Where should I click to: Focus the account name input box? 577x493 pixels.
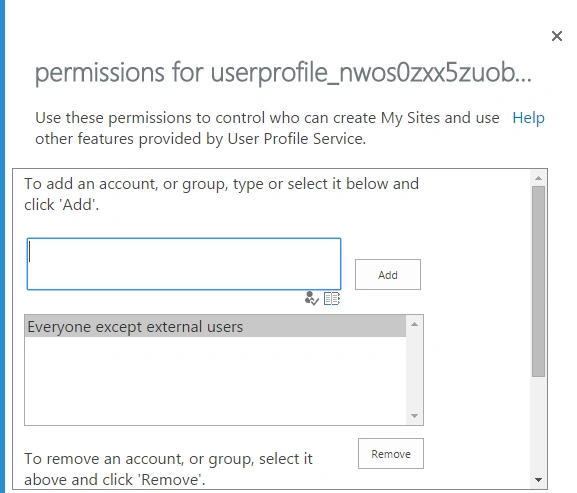pos(184,264)
